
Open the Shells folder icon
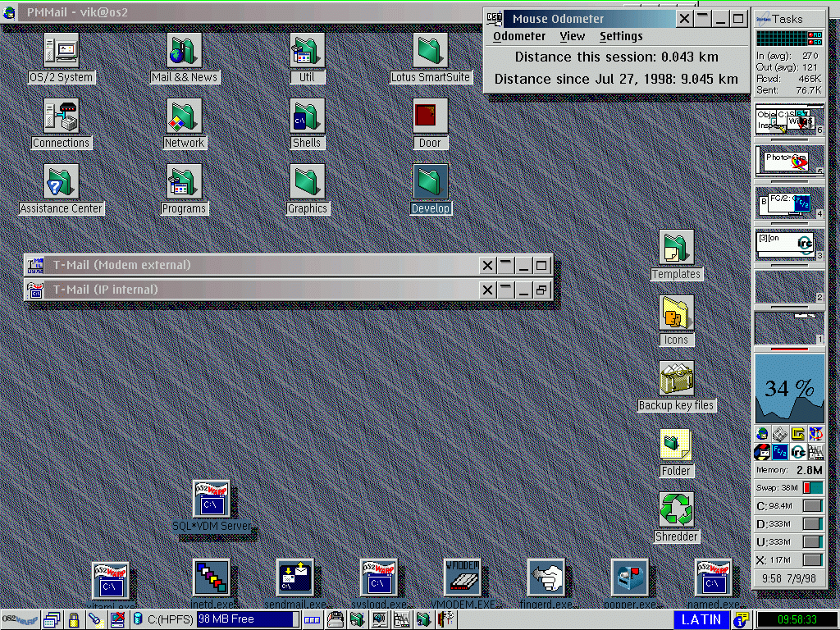tap(307, 116)
